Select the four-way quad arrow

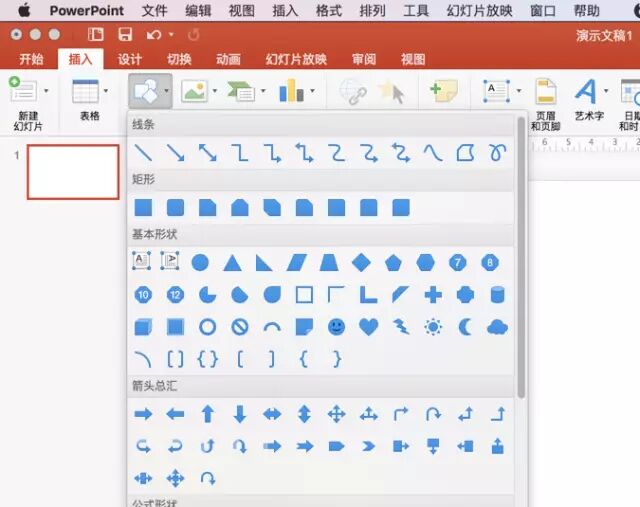337,414
